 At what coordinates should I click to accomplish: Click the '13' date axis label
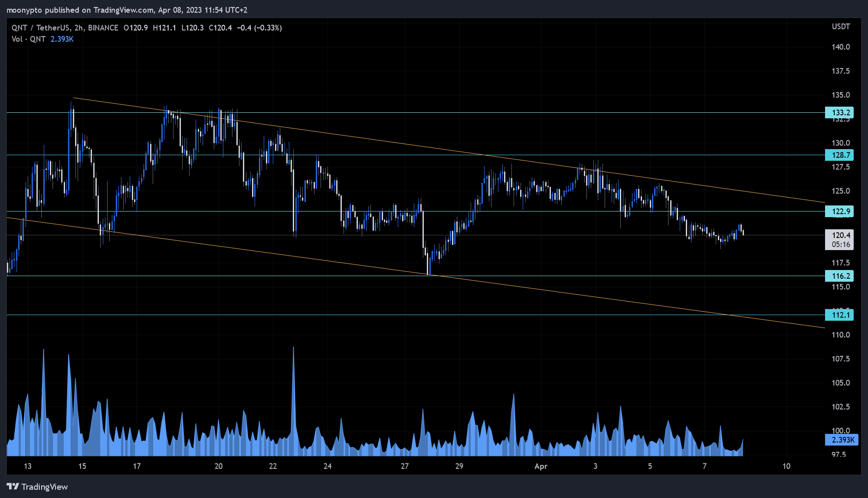pyautogui.click(x=28, y=466)
